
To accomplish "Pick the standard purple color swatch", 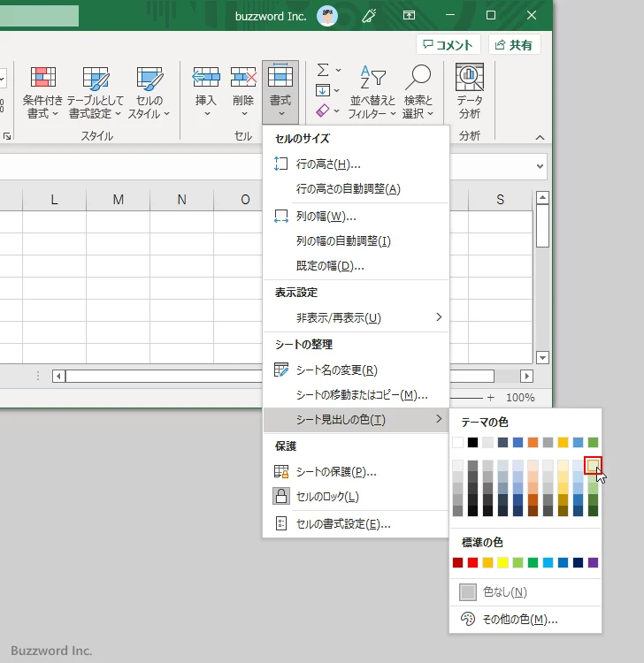I will [593, 563].
